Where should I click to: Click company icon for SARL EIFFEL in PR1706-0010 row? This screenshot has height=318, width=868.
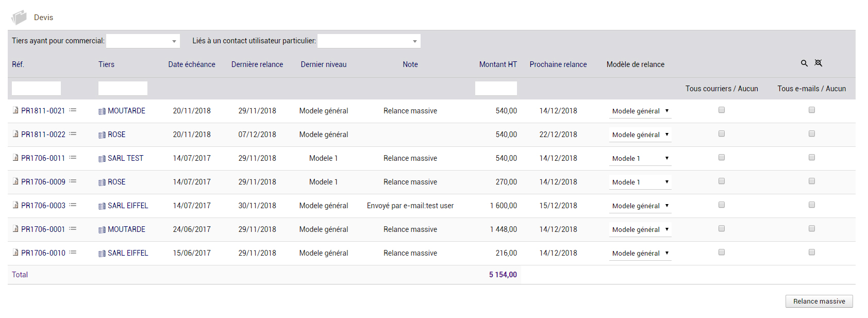(x=102, y=254)
